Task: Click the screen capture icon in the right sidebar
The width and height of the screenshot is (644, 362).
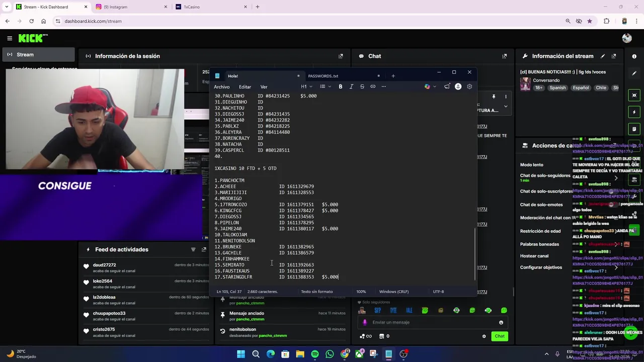Action: 634,95
